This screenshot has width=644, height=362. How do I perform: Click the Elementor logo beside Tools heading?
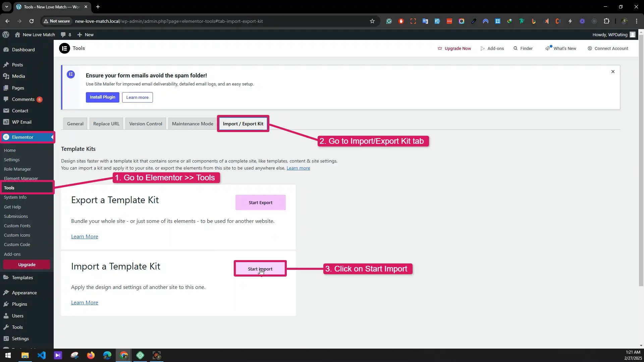[x=64, y=48]
